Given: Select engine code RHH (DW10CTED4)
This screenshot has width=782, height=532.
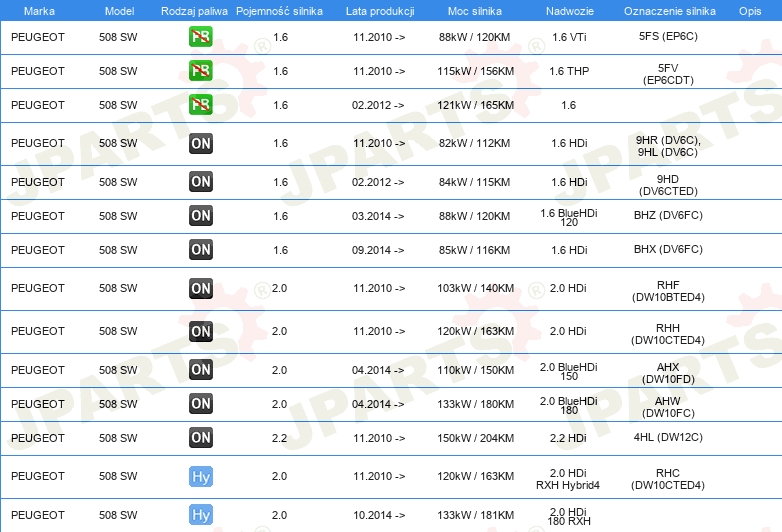Looking at the screenshot, I should [x=668, y=334].
